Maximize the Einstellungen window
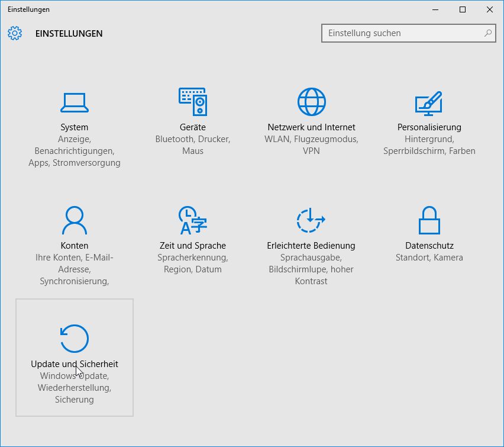504x447 pixels. (463, 9)
